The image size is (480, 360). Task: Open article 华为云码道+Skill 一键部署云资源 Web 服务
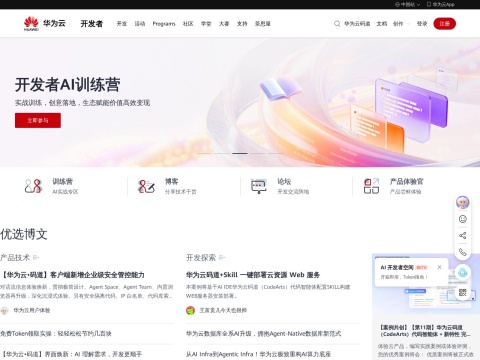pyautogui.click(x=253, y=275)
